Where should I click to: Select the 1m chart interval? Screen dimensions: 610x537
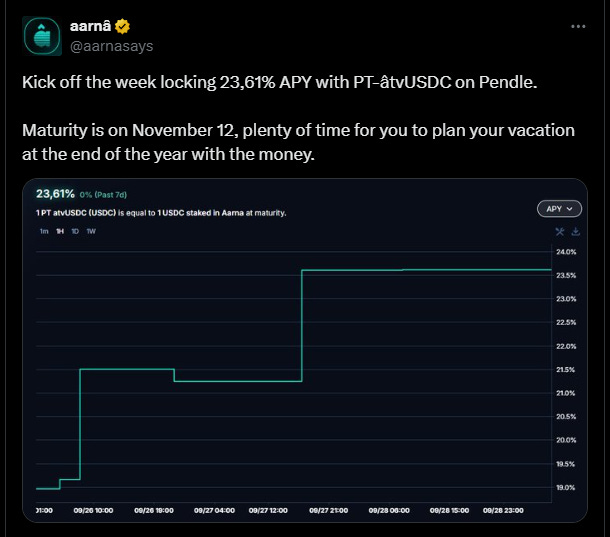click(44, 231)
